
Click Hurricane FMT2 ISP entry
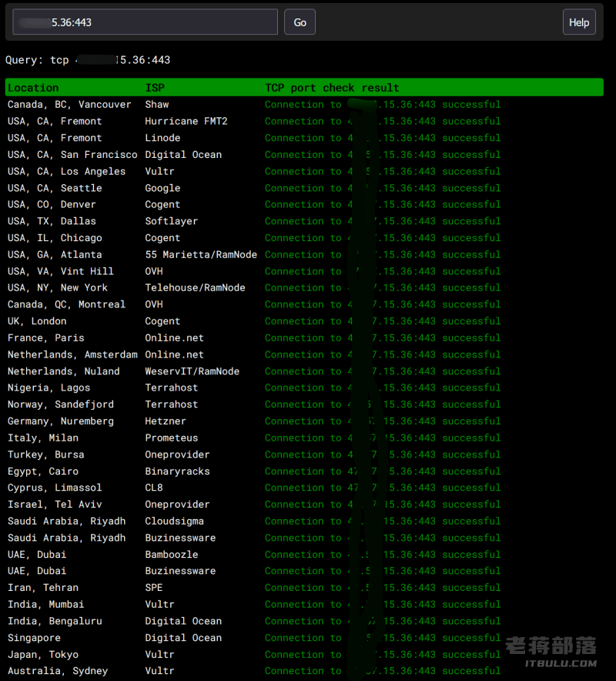(186, 121)
